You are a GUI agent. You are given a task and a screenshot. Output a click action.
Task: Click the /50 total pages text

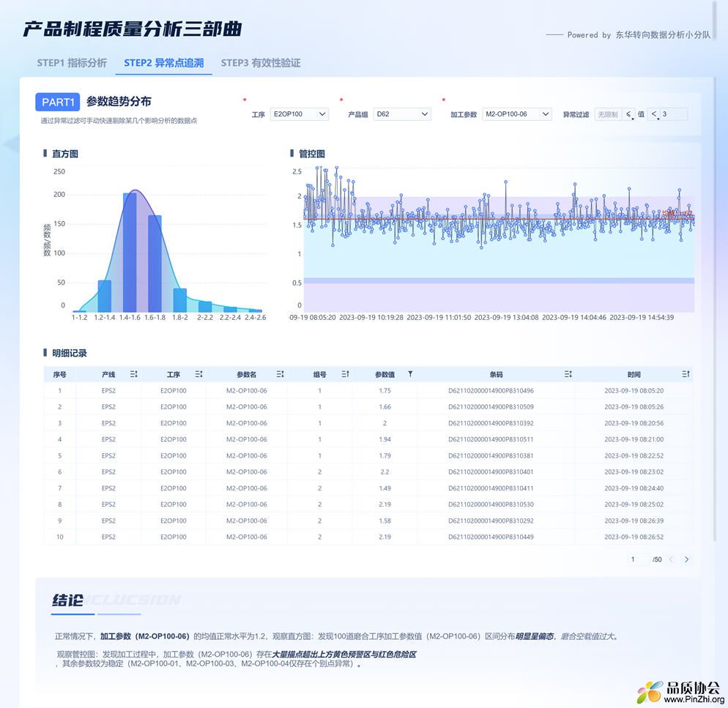pyautogui.click(x=657, y=559)
